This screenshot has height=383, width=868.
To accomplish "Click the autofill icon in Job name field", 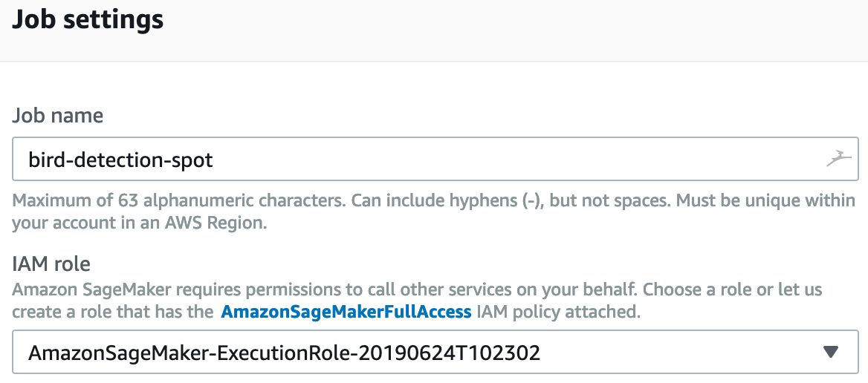I will coord(838,159).
